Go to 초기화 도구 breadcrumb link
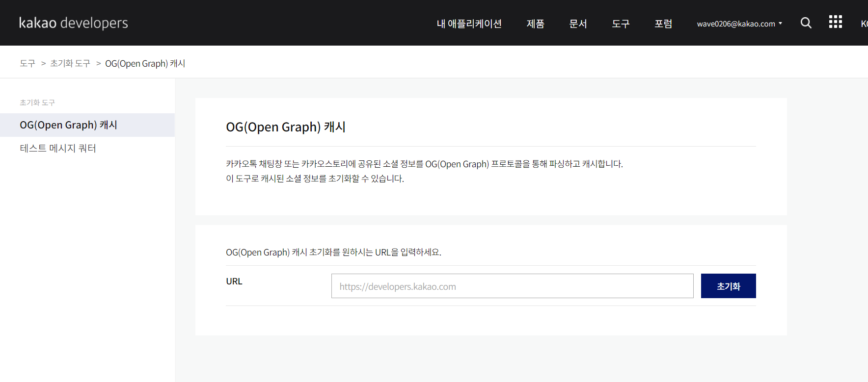868x382 pixels. click(70, 63)
